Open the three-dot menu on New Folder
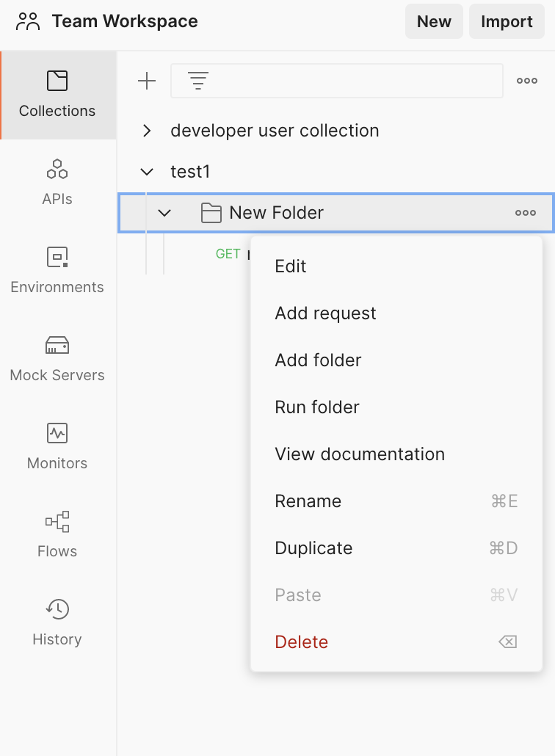555x756 pixels. point(526,213)
